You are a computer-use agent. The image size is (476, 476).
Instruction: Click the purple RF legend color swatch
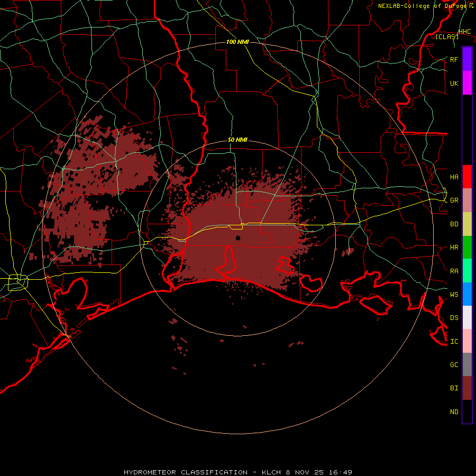pyautogui.click(x=467, y=59)
